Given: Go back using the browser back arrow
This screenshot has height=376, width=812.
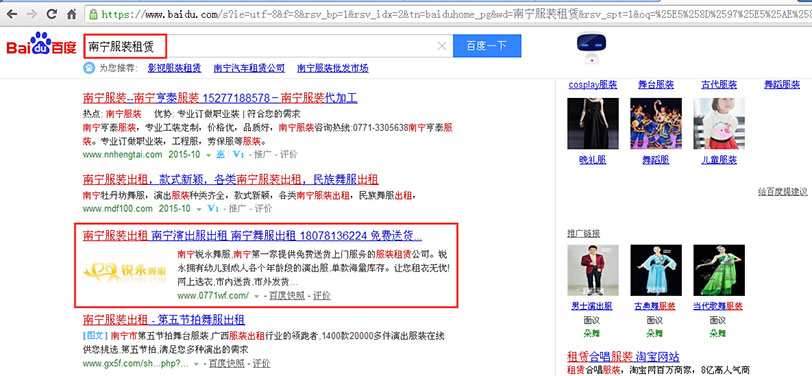Looking at the screenshot, I should click(11, 14).
